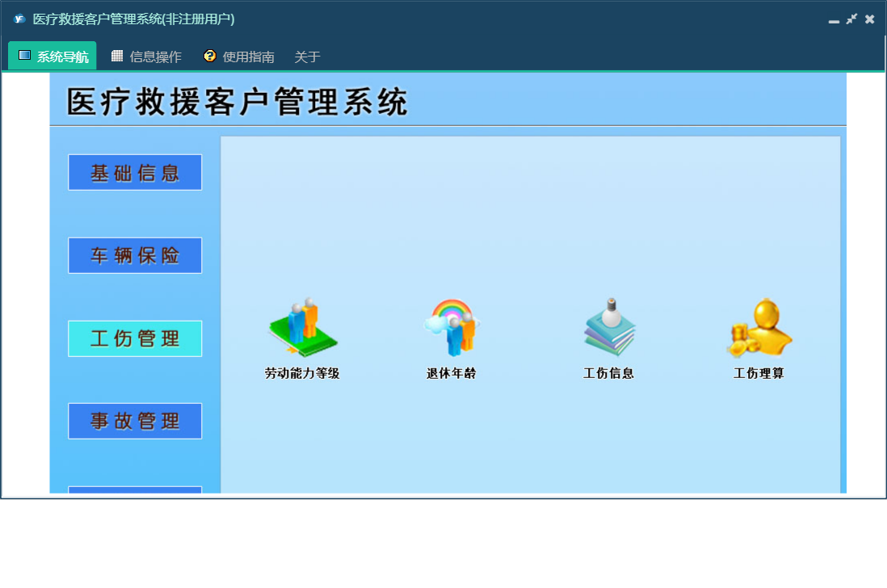Click the 工伤信息 text label
Image resolution: width=887 pixels, height=588 pixels.
point(608,373)
